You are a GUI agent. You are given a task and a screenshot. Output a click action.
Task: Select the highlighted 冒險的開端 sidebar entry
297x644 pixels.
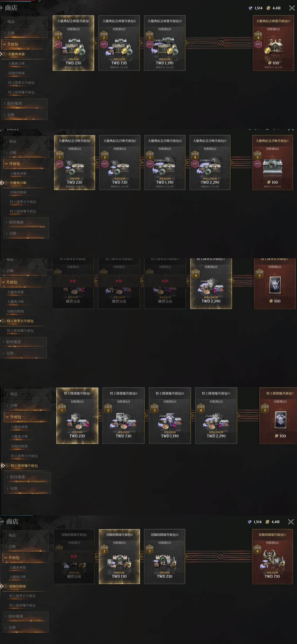click(x=17, y=586)
